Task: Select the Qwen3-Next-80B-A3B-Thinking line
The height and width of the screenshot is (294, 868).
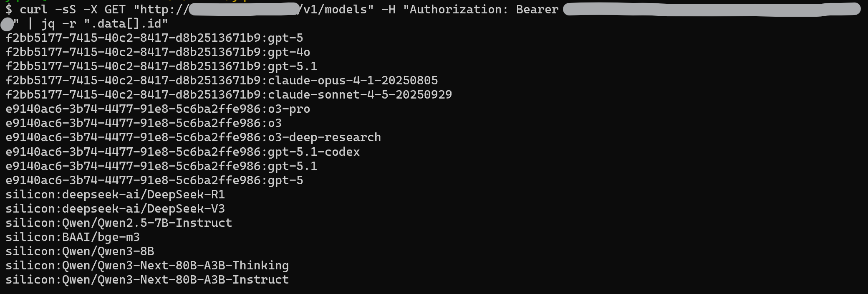Action: (147, 265)
